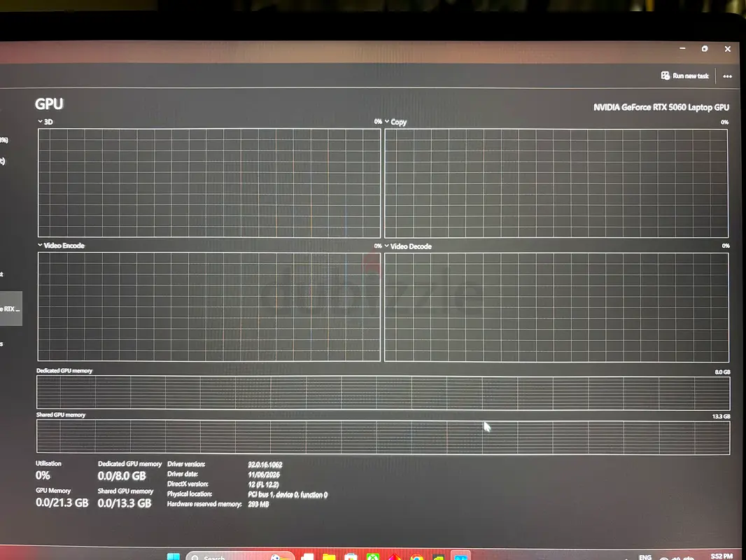Image resolution: width=746 pixels, height=560 pixels.
Task: Maximize or restore the Task Manager window
Action: (705, 48)
